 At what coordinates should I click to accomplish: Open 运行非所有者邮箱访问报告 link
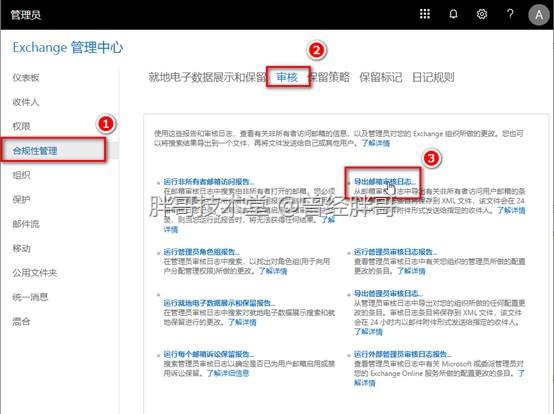[208, 182]
